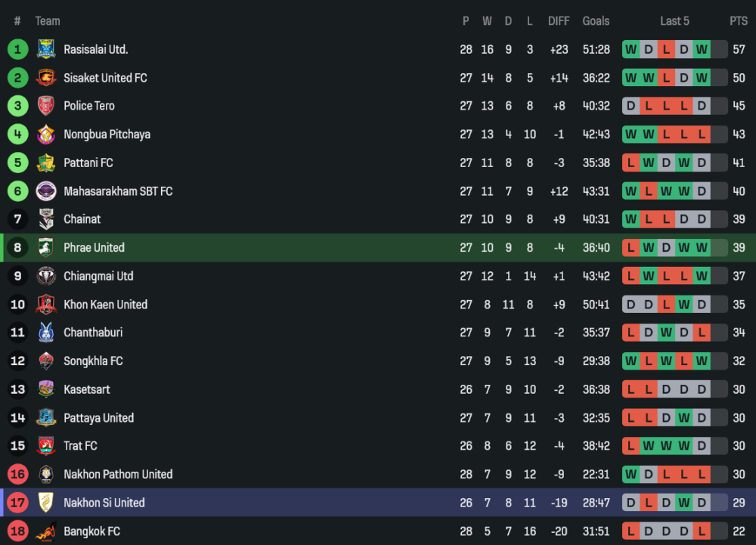Click the Police Tero club badge
This screenshot has height=545, width=756.
pyautogui.click(x=46, y=106)
